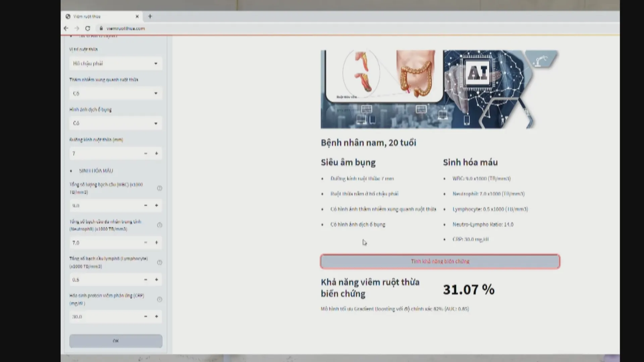Click help icon beside CRP field
Image resolution: width=644 pixels, height=362 pixels.
(x=160, y=299)
